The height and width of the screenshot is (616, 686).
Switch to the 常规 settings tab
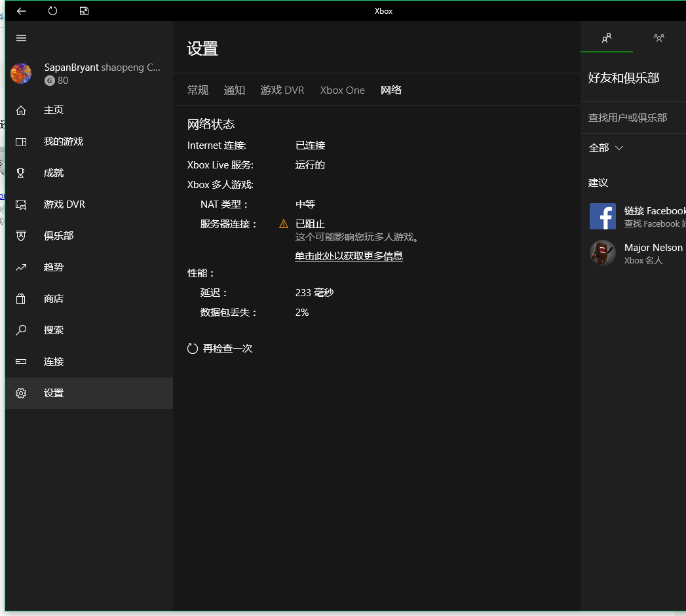click(x=198, y=90)
